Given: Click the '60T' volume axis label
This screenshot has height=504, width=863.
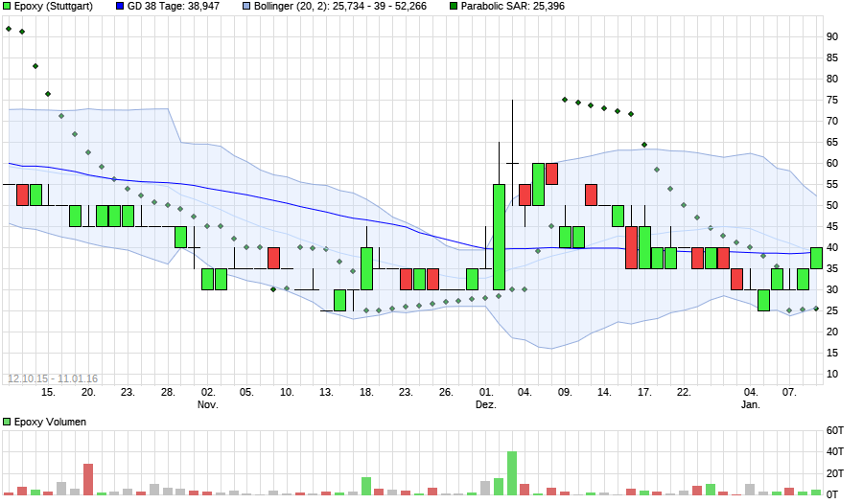Looking at the screenshot, I should coord(835,431).
